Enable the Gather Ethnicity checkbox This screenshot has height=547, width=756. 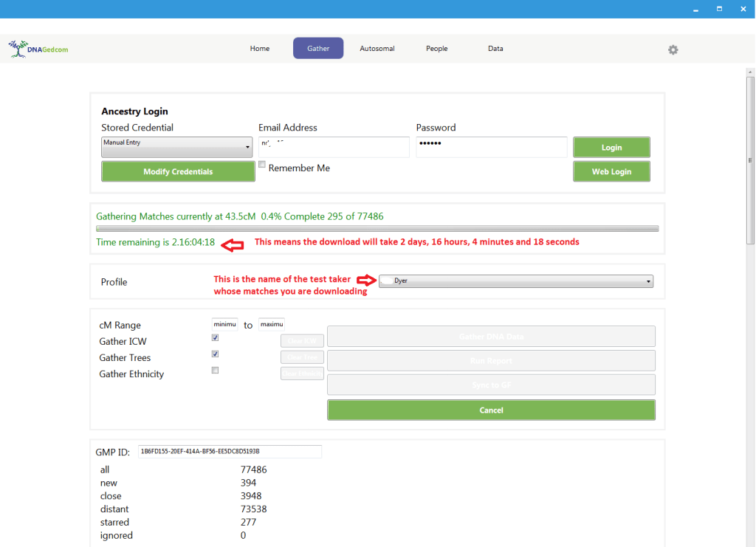coord(215,371)
